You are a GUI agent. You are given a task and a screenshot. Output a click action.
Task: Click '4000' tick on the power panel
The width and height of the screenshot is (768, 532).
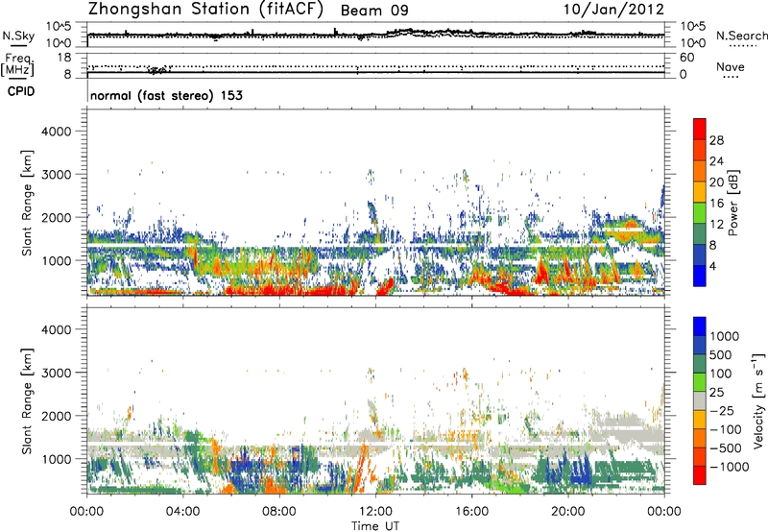coord(56,132)
